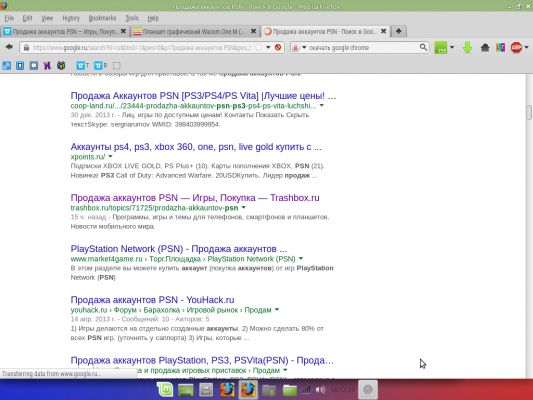Expand the arrow beside the green extension icon
This screenshot has width=533, height=400.
pyautogui.click(x=452, y=47)
